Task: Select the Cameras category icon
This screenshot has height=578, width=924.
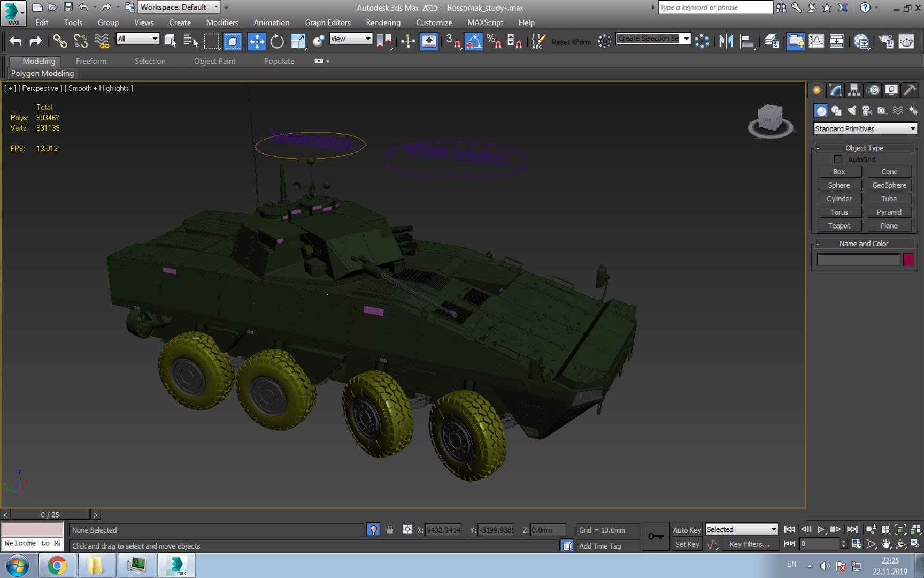Action: click(x=867, y=111)
